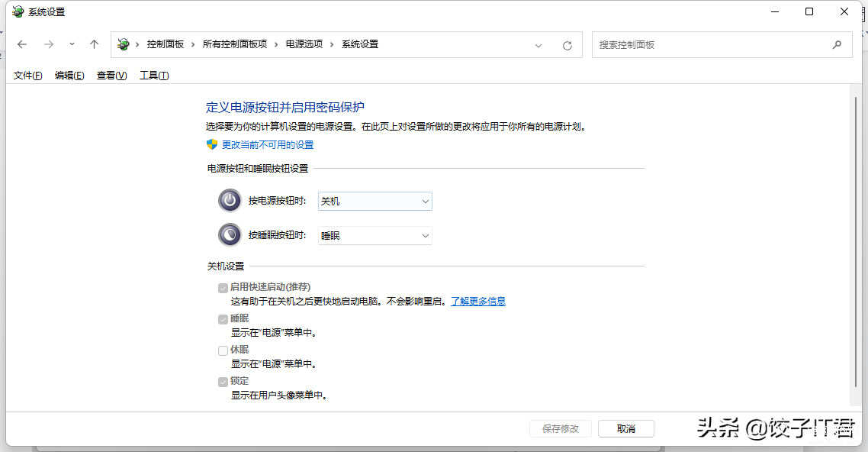This screenshot has width=868, height=452.
Task: Click the 取消 button
Action: coord(625,429)
